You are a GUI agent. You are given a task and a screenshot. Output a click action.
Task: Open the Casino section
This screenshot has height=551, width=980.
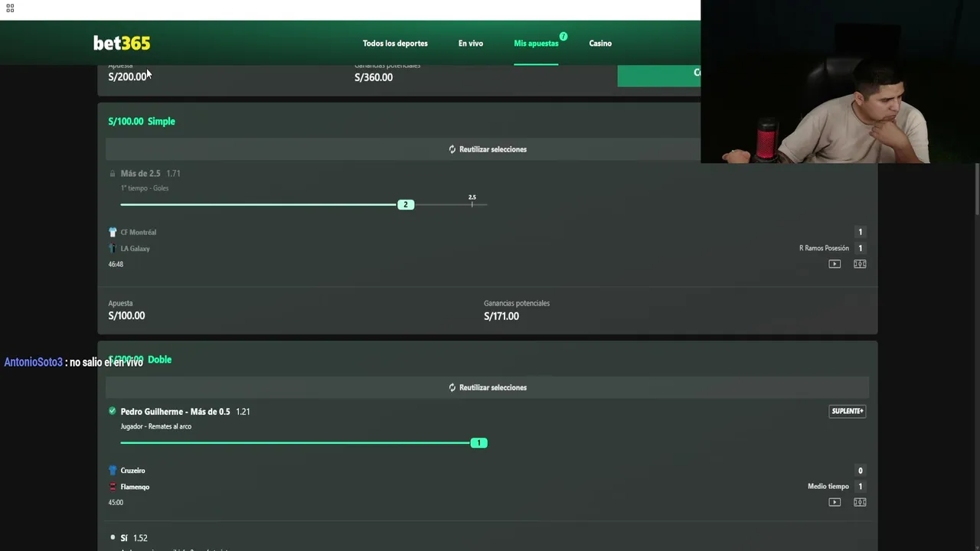point(600,44)
